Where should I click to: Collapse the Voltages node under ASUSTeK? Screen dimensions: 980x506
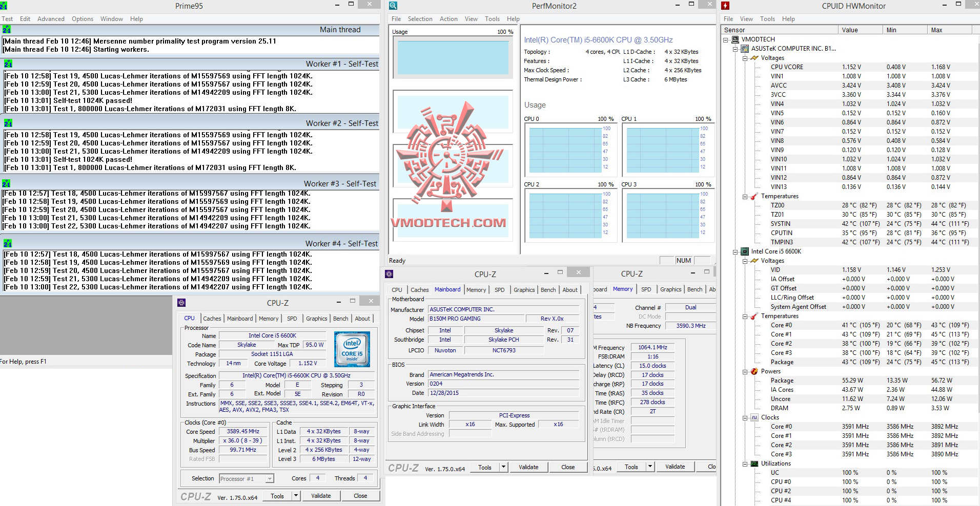coord(745,58)
